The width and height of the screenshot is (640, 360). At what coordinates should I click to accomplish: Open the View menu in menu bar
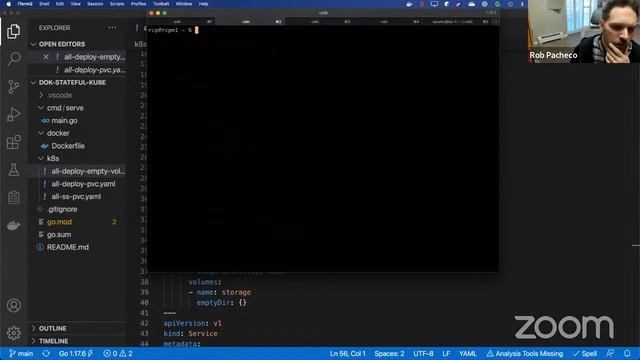76,4
